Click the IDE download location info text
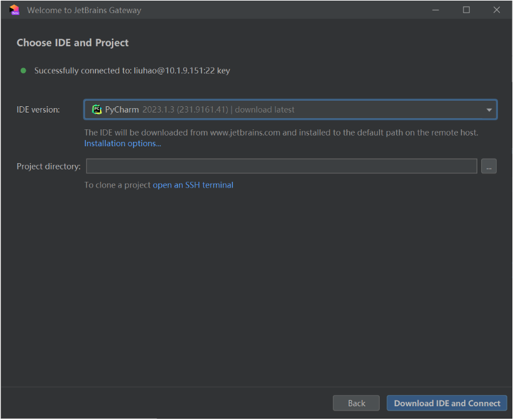513x420 pixels. pos(281,132)
